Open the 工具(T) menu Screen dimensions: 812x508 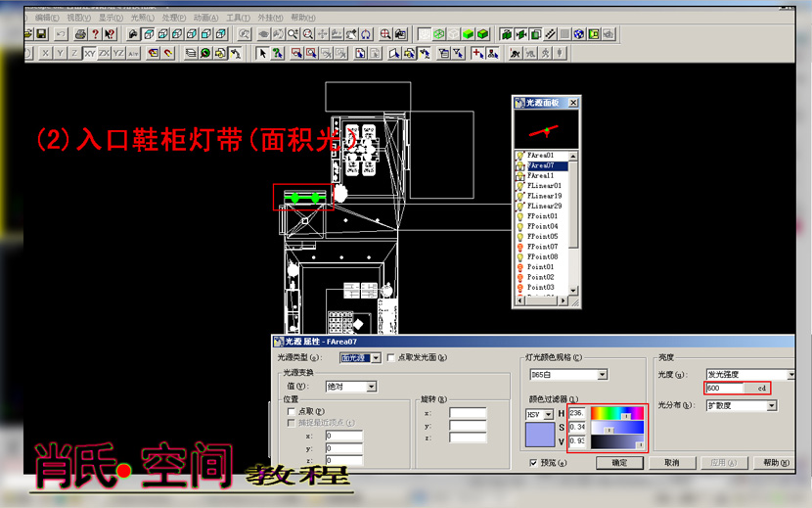[x=238, y=18]
